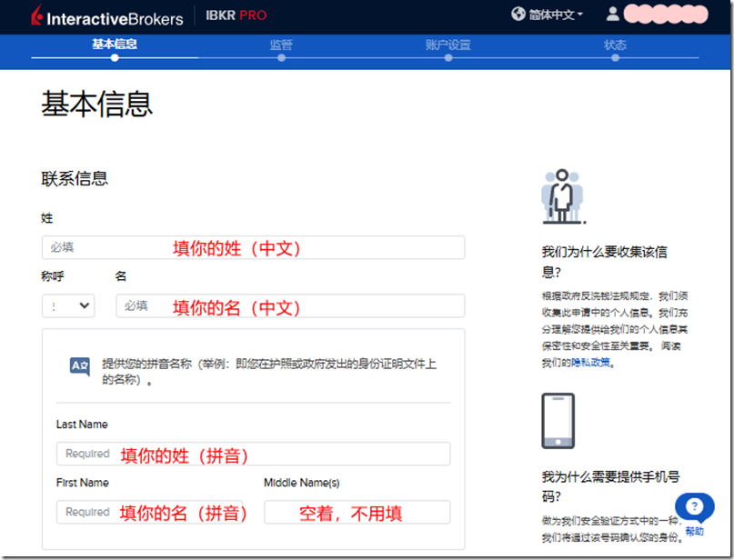Expand the chevron next to 称呼 selector
Screen dimensions: 734x560
point(82,305)
